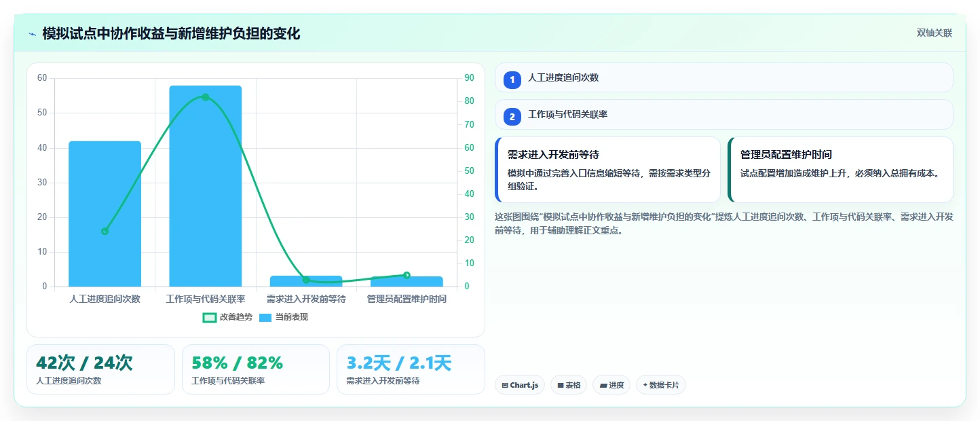Select list item 2 工作项与代码关联率
980x421 pixels.
click(724, 115)
